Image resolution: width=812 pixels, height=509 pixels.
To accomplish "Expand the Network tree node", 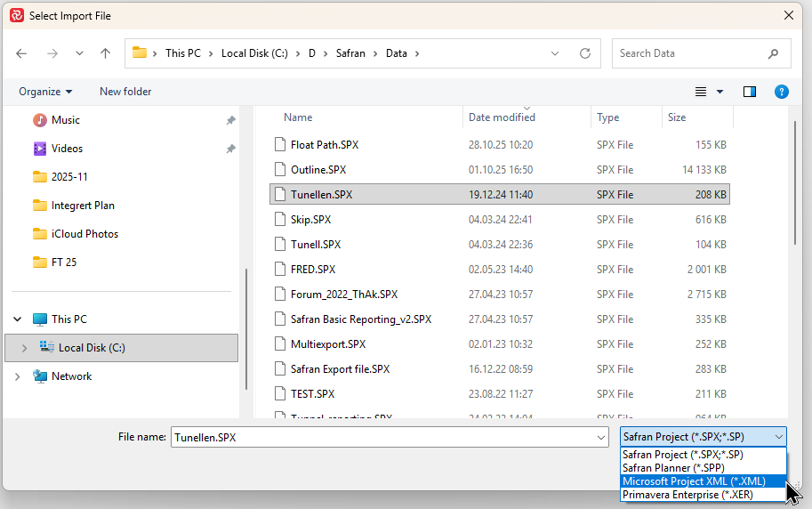I will click(18, 376).
